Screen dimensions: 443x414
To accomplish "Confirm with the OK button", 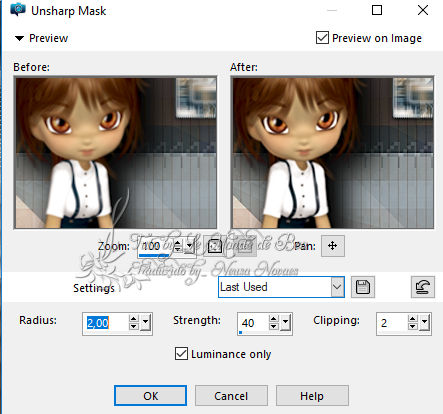I will [150, 396].
